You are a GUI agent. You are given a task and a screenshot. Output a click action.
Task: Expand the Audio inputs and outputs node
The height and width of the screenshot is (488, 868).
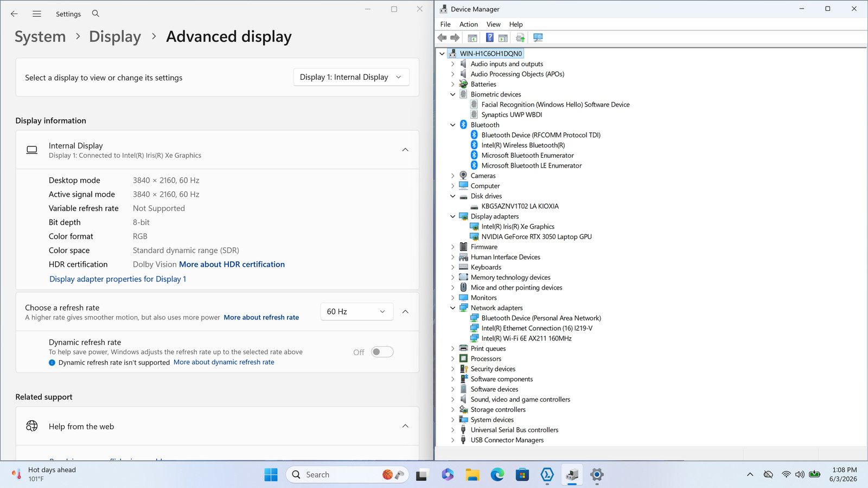[453, 64]
